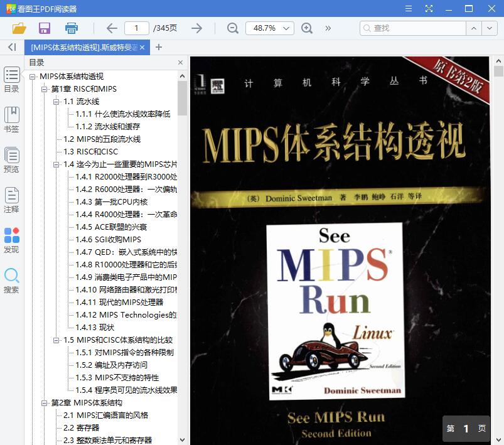Screen dimensions: 504x445
Task: Open the 发现 discover panel
Action: tap(11, 240)
